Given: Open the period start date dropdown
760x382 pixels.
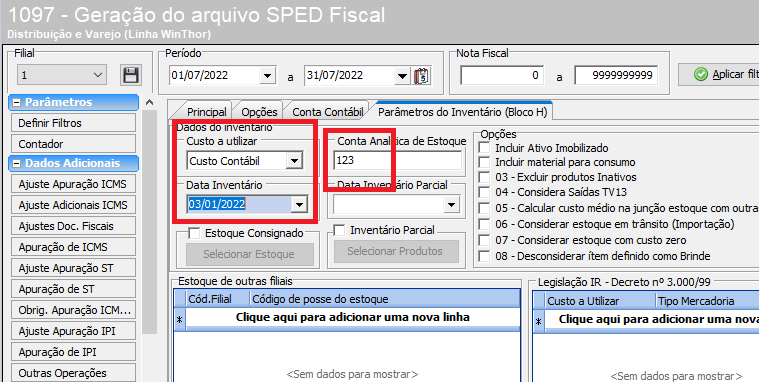Looking at the screenshot, I should coord(267,76).
